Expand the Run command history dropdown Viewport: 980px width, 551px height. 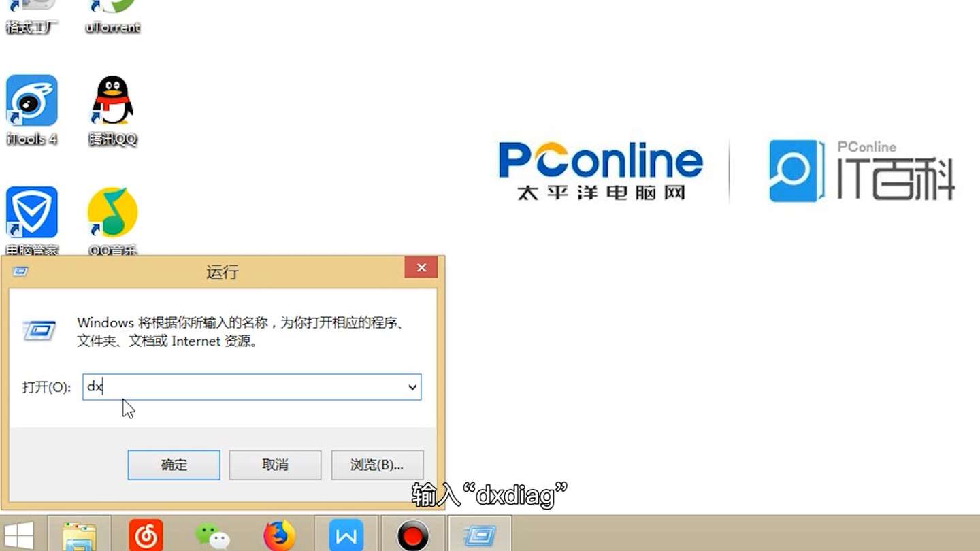pos(412,387)
